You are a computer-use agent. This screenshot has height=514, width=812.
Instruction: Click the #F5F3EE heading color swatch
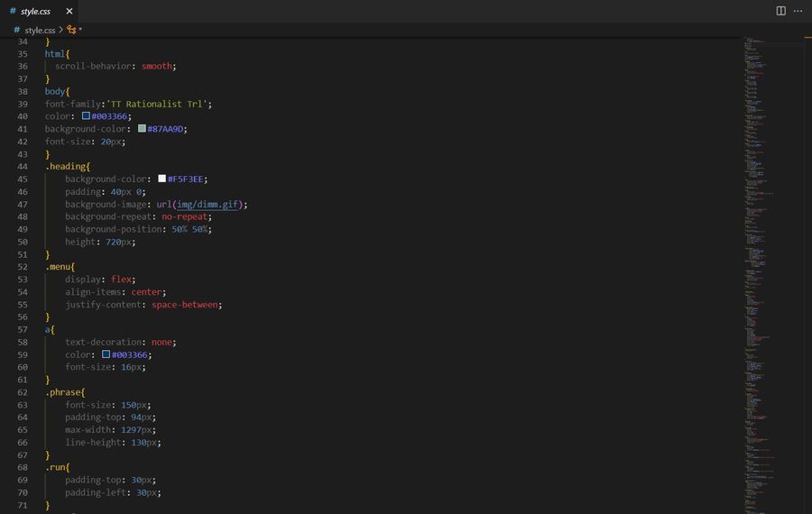click(x=161, y=179)
